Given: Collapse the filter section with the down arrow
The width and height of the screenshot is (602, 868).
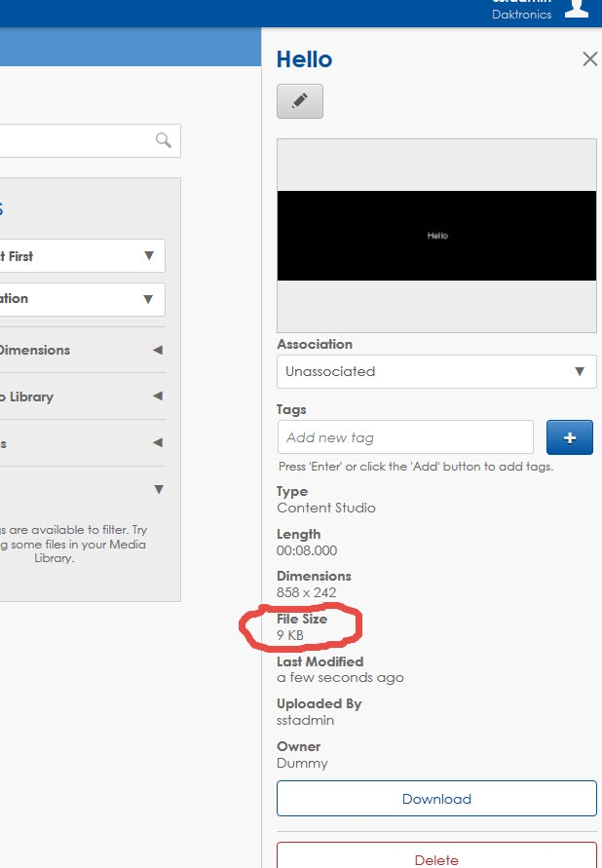Looking at the screenshot, I should tap(158, 489).
